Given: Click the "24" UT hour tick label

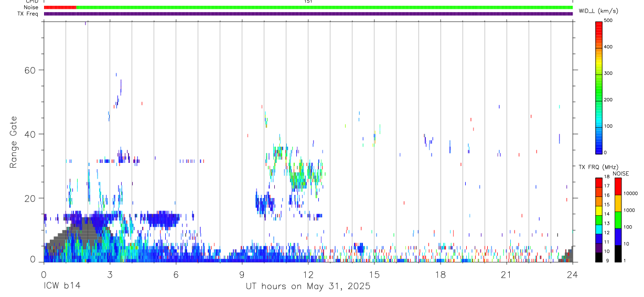Looking at the screenshot, I should tap(573, 274).
